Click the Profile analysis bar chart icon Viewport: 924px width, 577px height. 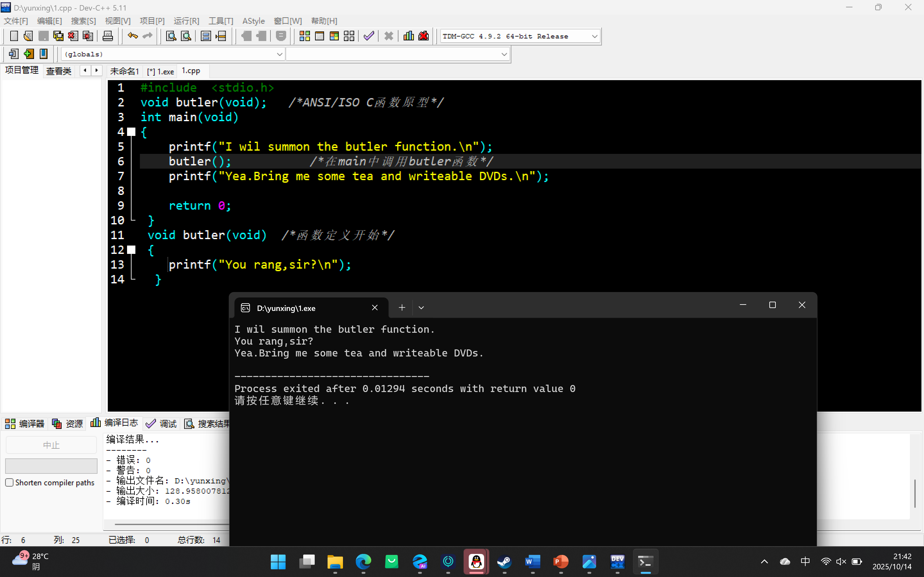click(408, 36)
